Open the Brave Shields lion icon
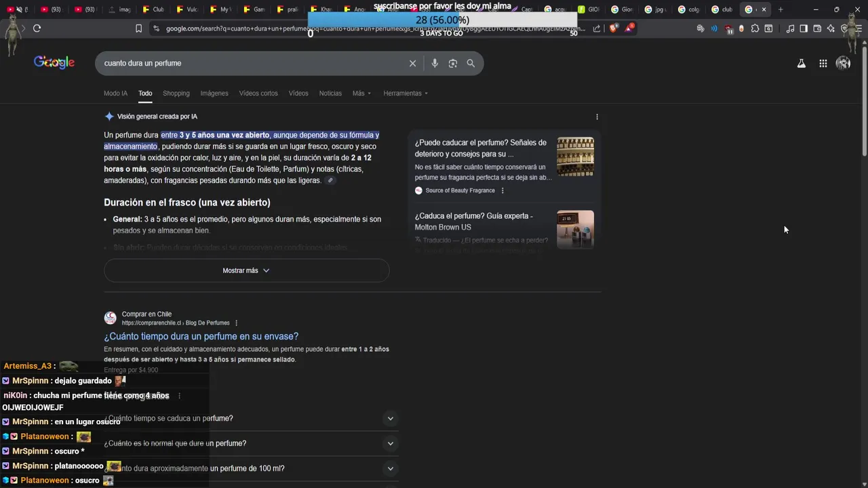Image resolution: width=868 pixels, height=488 pixels. pyautogui.click(x=614, y=28)
